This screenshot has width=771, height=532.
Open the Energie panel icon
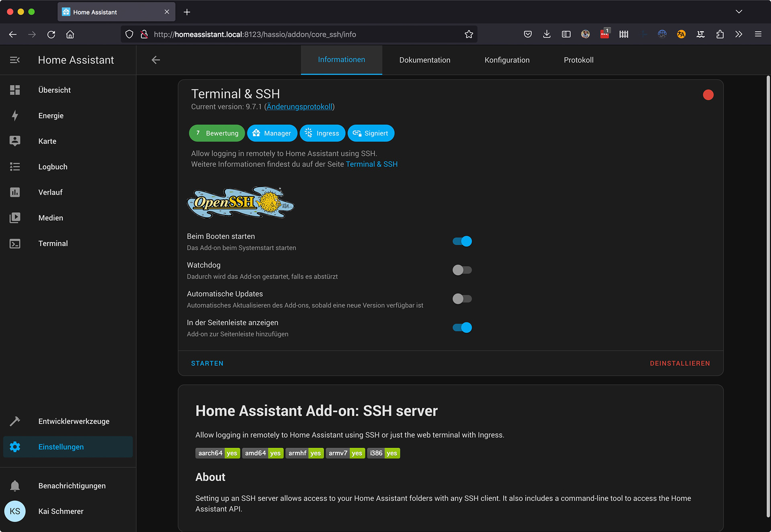15,116
